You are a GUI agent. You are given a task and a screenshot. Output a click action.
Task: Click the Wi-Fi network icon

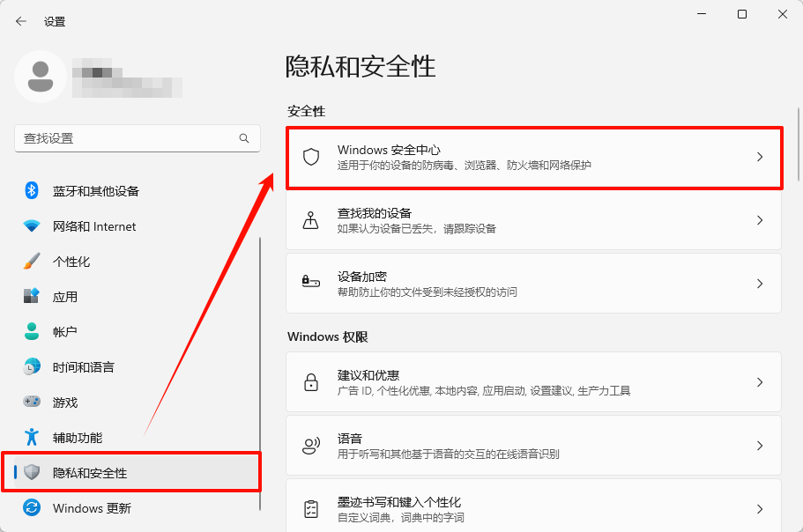pyautogui.click(x=32, y=226)
